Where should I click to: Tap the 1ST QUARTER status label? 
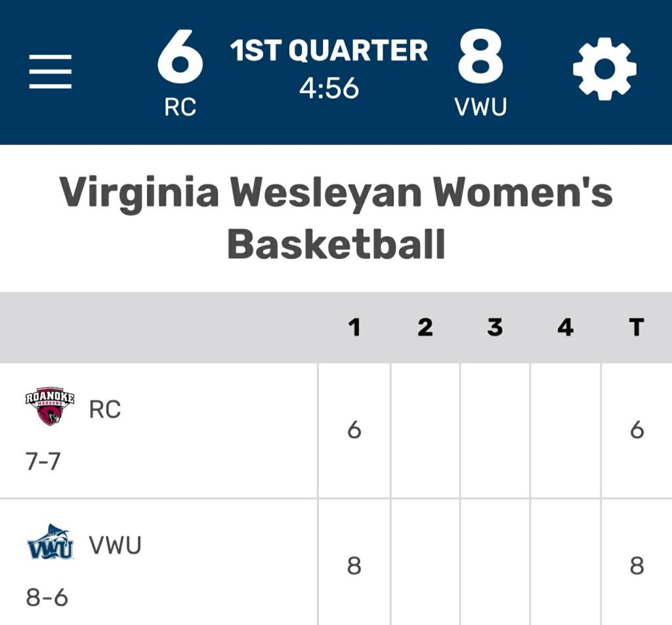pos(329,51)
